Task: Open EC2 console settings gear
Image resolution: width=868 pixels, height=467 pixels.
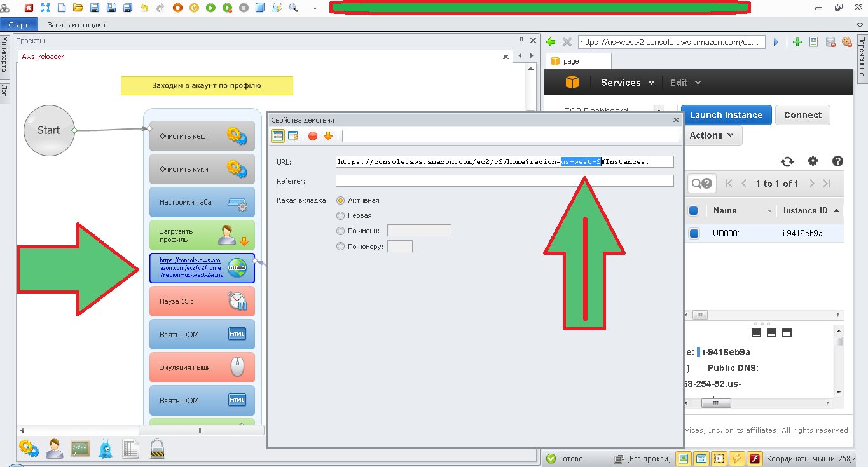Action: click(813, 161)
